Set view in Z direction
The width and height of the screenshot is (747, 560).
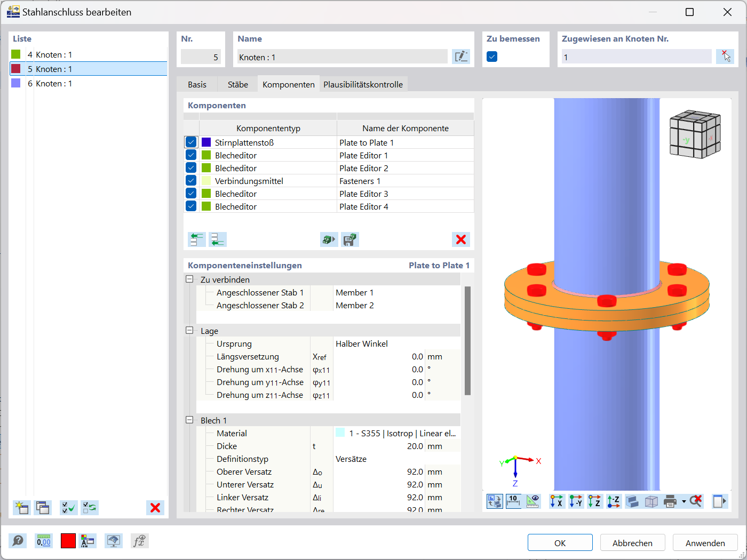pyautogui.click(x=594, y=501)
